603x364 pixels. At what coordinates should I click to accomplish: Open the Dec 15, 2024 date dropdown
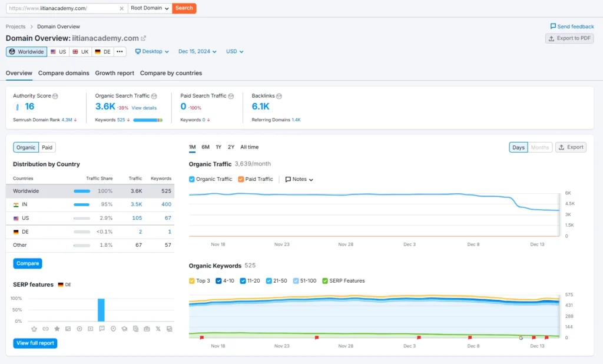click(x=197, y=52)
